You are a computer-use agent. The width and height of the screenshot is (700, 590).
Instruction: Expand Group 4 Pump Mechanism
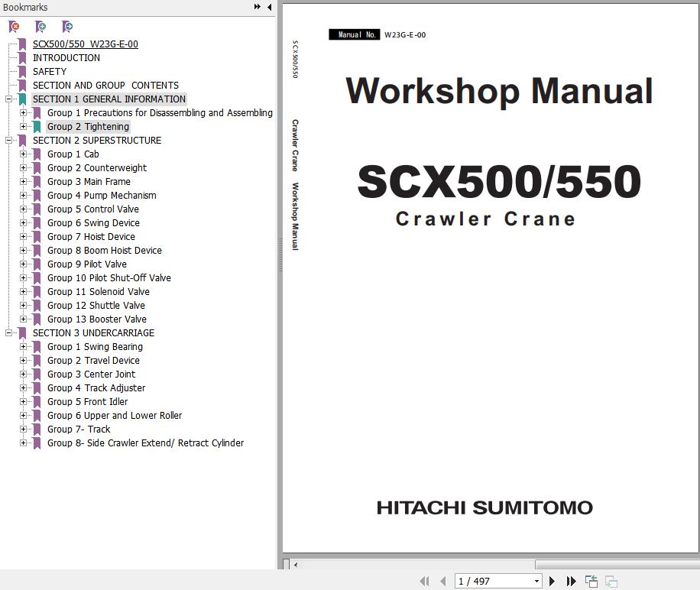pos(23,196)
